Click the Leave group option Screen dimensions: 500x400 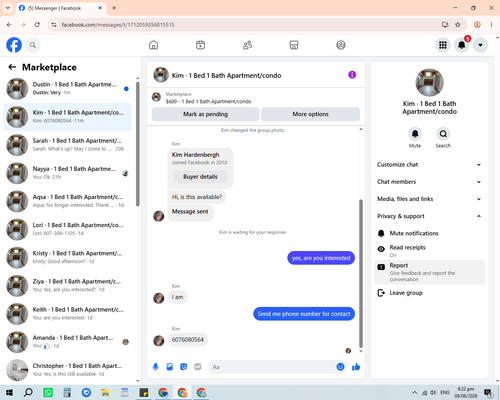pyautogui.click(x=429, y=293)
